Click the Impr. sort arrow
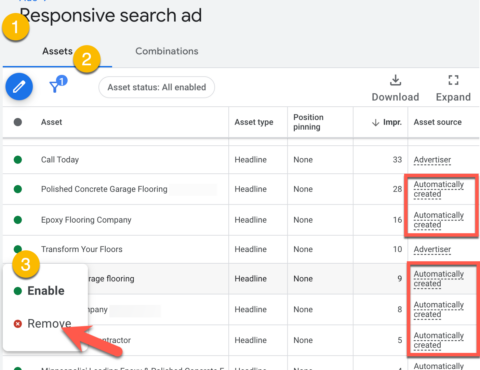This screenshot has width=480, height=370. tap(375, 122)
